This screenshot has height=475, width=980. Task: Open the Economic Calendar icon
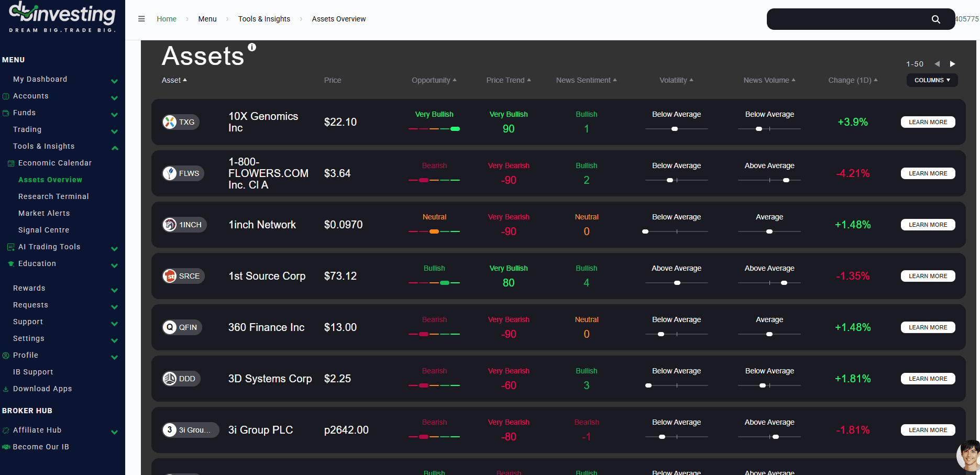point(10,163)
